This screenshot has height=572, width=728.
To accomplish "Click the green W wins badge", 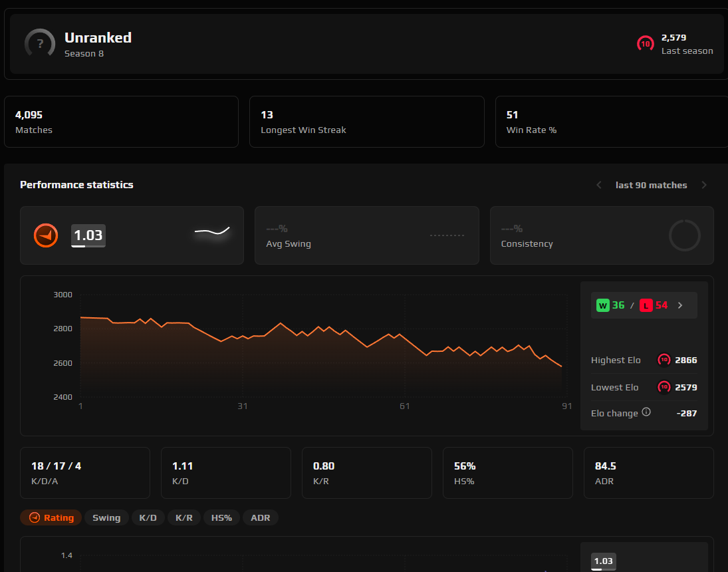I will 602,305.
